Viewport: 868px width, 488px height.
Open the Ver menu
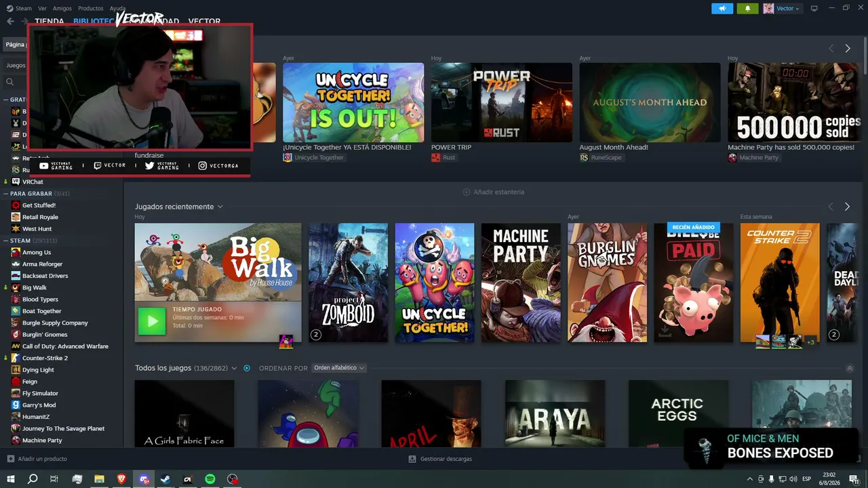42,8
